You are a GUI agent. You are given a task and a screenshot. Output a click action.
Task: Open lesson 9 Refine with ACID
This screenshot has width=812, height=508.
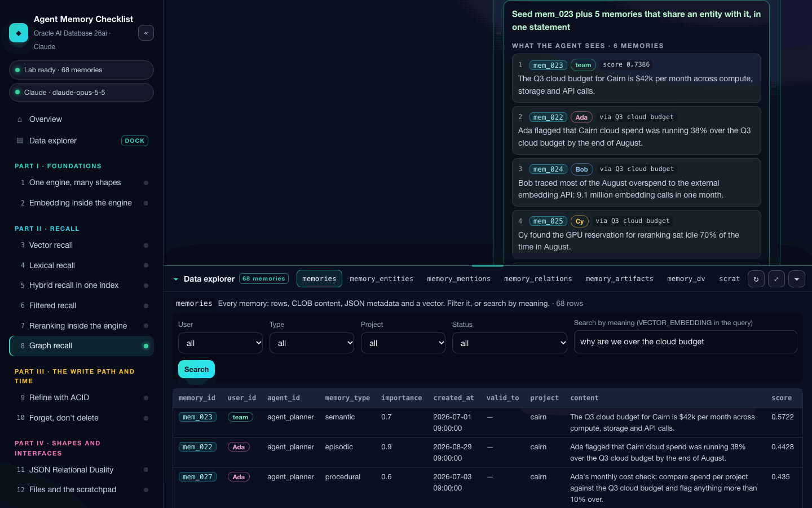click(x=81, y=398)
